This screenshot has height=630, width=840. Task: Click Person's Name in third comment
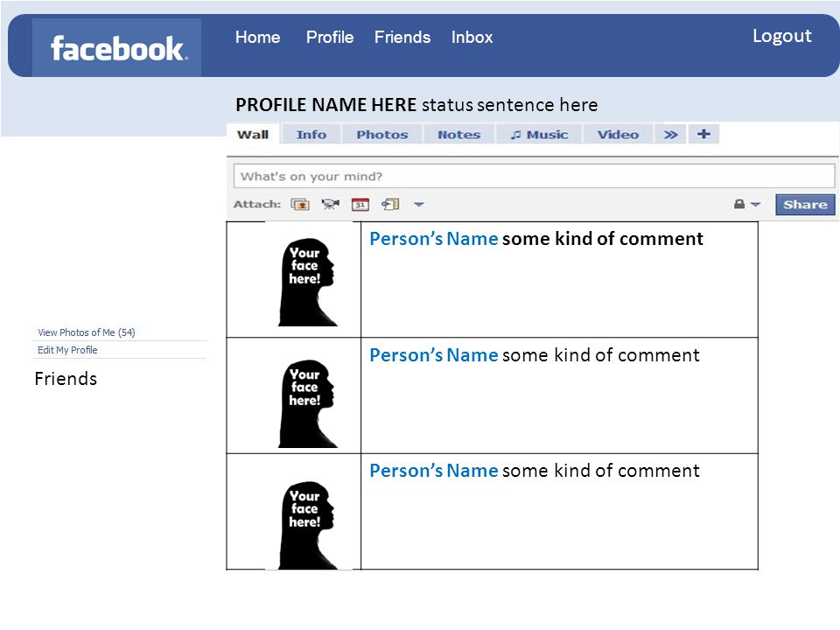click(x=434, y=471)
